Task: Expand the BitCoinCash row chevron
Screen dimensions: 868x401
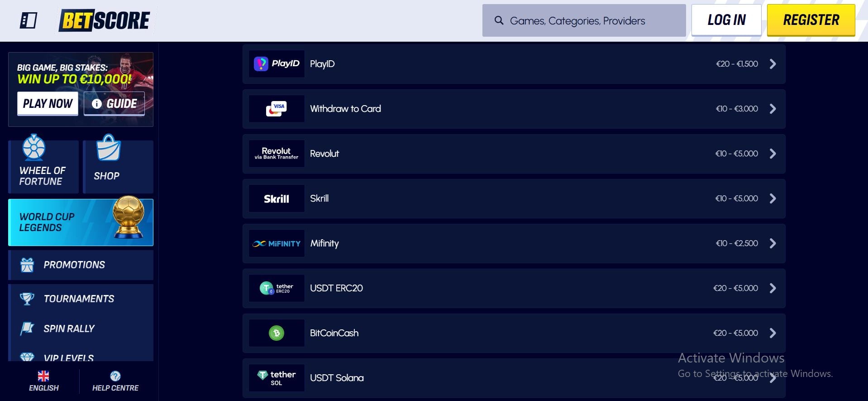Action: click(773, 333)
